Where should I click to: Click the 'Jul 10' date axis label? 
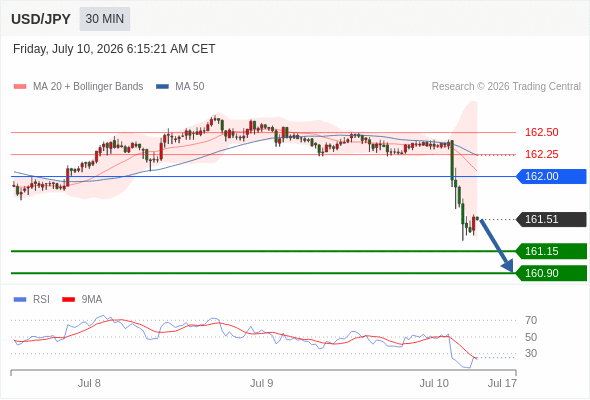tap(434, 383)
